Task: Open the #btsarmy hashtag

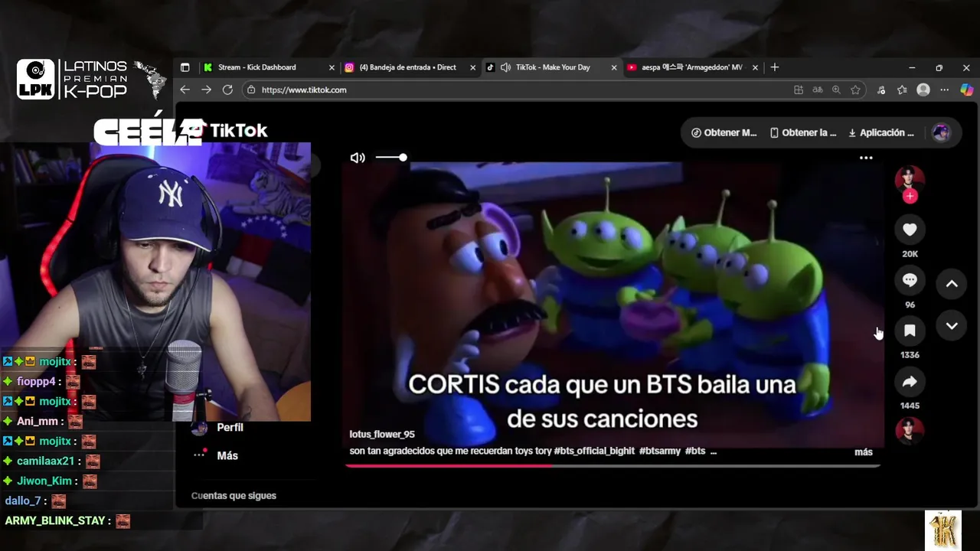Action: pyautogui.click(x=660, y=452)
